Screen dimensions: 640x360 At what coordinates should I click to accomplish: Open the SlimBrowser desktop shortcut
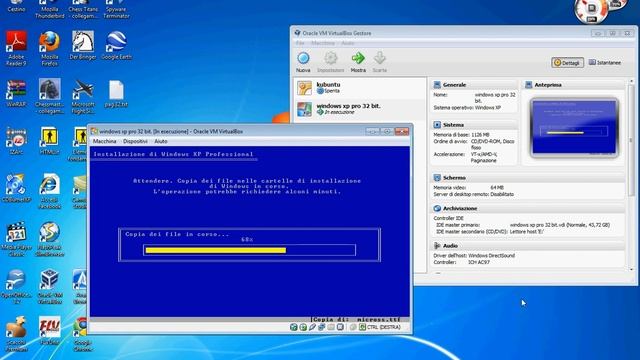pos(49,239)
